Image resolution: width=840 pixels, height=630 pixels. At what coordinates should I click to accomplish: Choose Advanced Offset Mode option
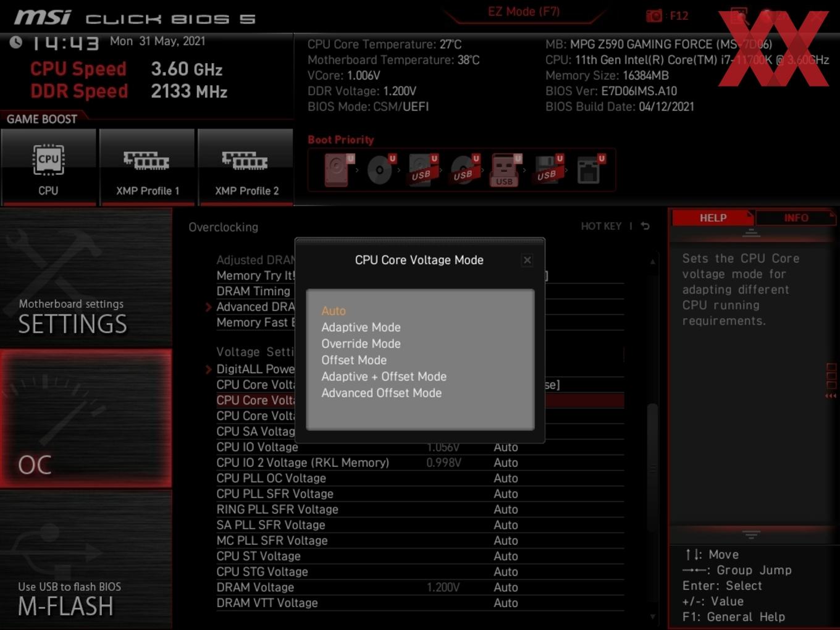381,393
